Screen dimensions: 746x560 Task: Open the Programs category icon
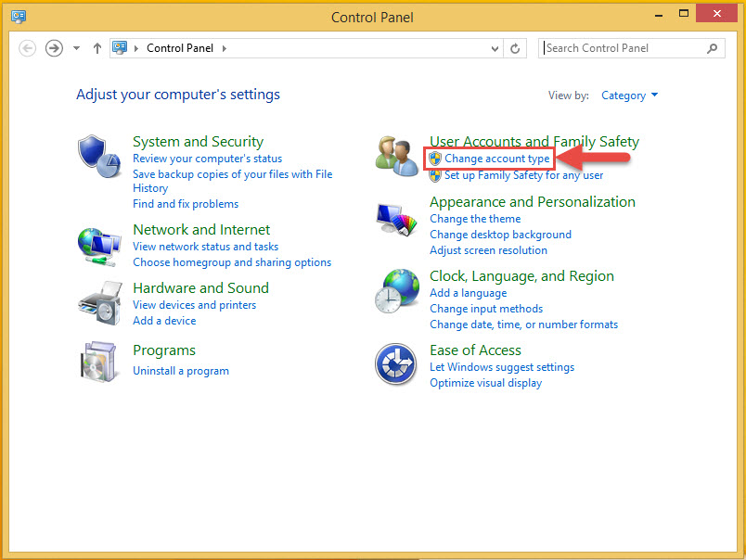click(98, 362)
